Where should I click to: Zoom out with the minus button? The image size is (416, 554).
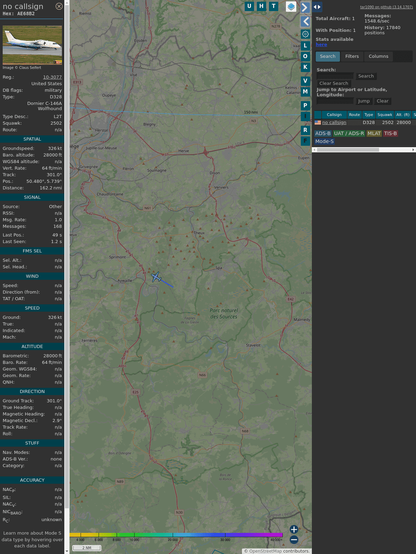click(294, 540)
